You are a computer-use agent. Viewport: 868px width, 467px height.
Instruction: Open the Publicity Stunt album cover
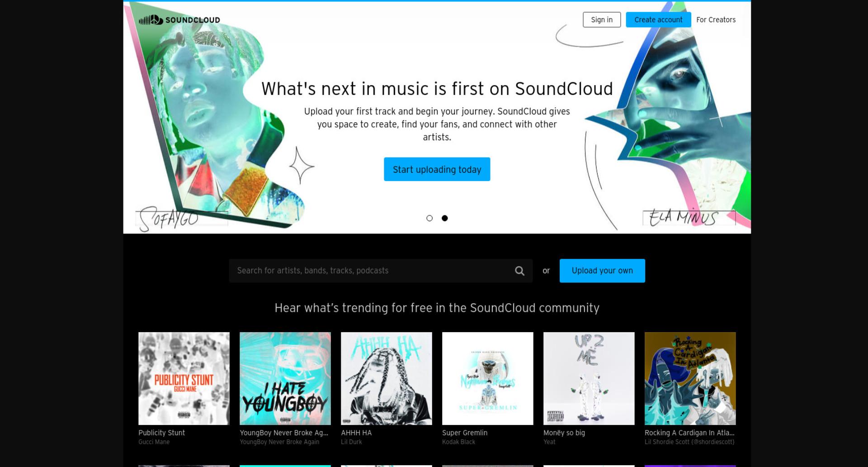coord(184,378)
